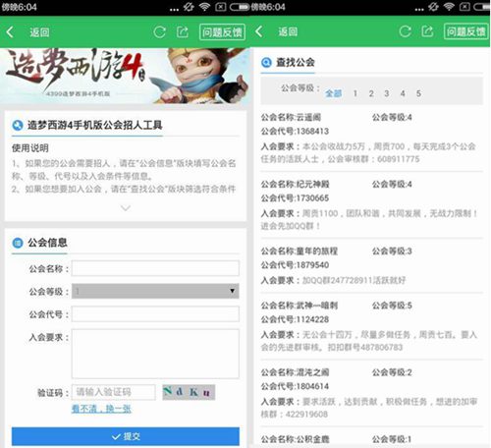Click the icon beside 造梦西游4手机版公会招人工具 title

tap(18, 125)
